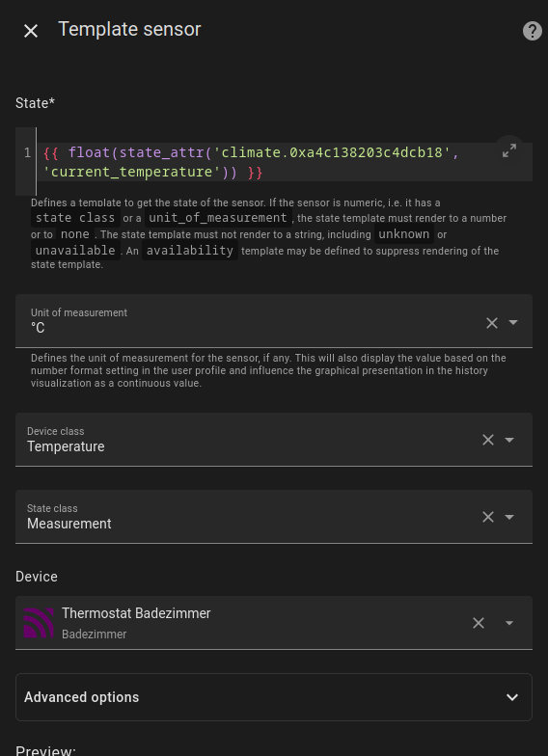The height and width of the screenshot is (756, 548).
Task: Click the Measurement state class field
Action: pos(274,517)
